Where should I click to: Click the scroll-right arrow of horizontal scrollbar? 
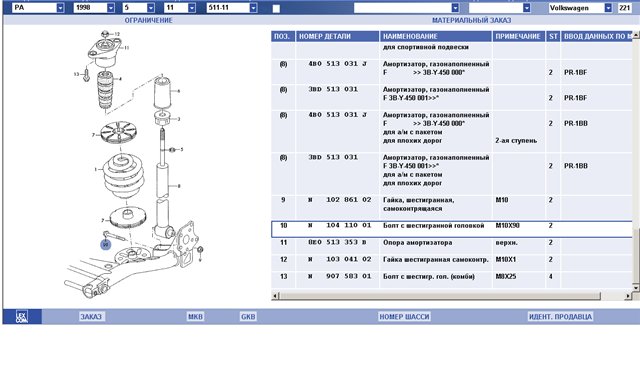628,295
